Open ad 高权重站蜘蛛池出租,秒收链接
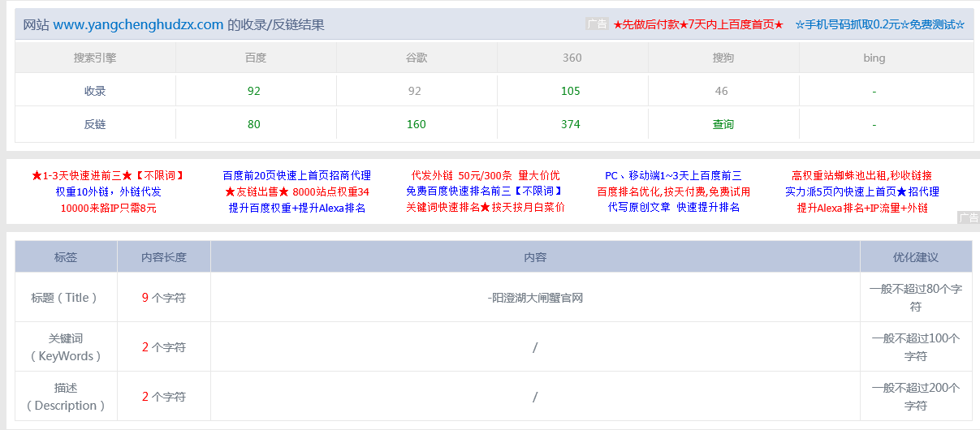Image resolution: width=980 pixels, height=430 pixels. click(861, 175)
